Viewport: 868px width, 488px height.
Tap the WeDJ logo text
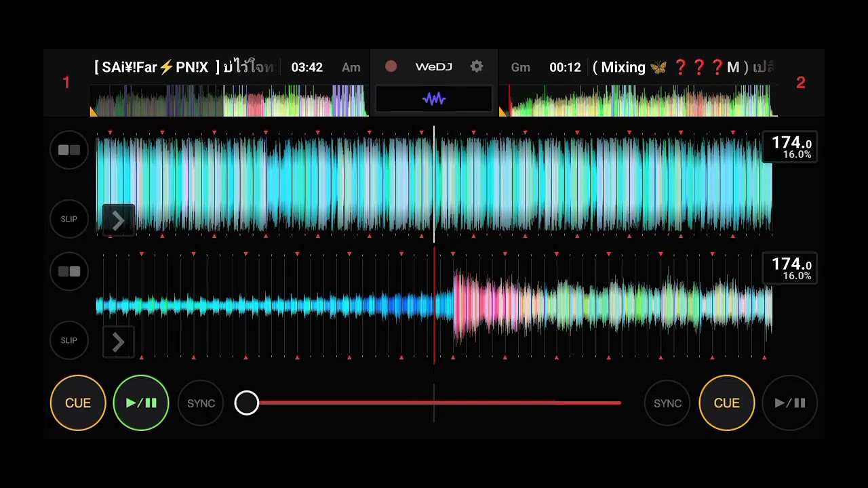pos(434,66)
